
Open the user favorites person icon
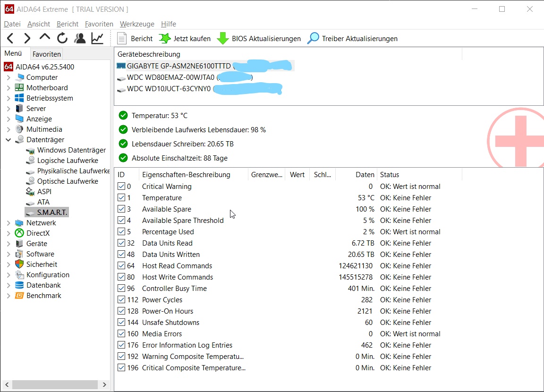point(80,38)
